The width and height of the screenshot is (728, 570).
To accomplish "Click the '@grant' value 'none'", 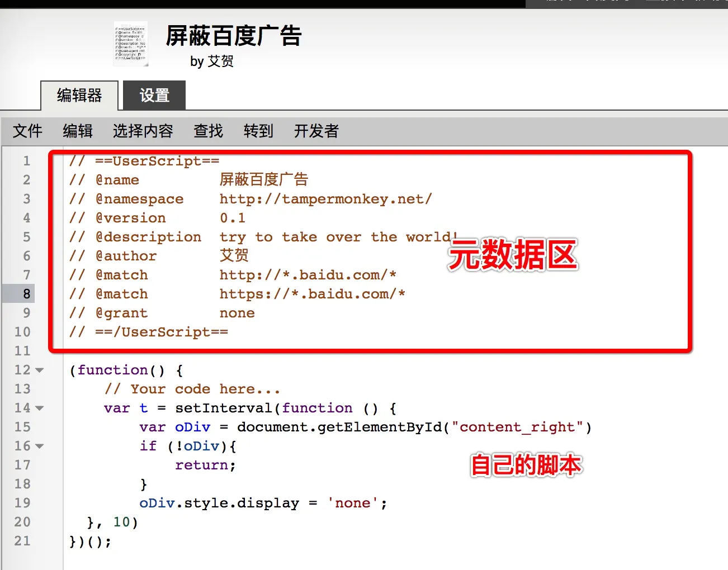I will point(237,313).
